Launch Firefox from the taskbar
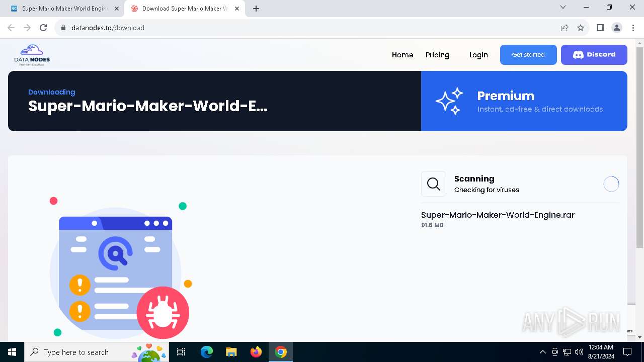Screen dimensions: 644x362 [x=256, y=352]
